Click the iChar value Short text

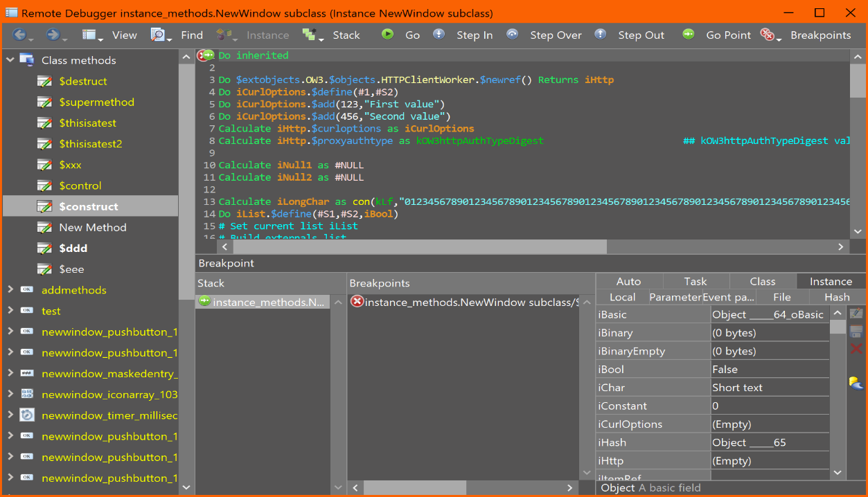770,388
